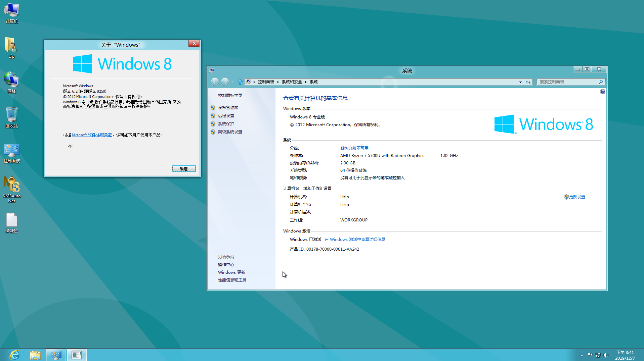Open 控制面板主页 link
This screenshot has height=361, width=644.
tap(230, 96)
